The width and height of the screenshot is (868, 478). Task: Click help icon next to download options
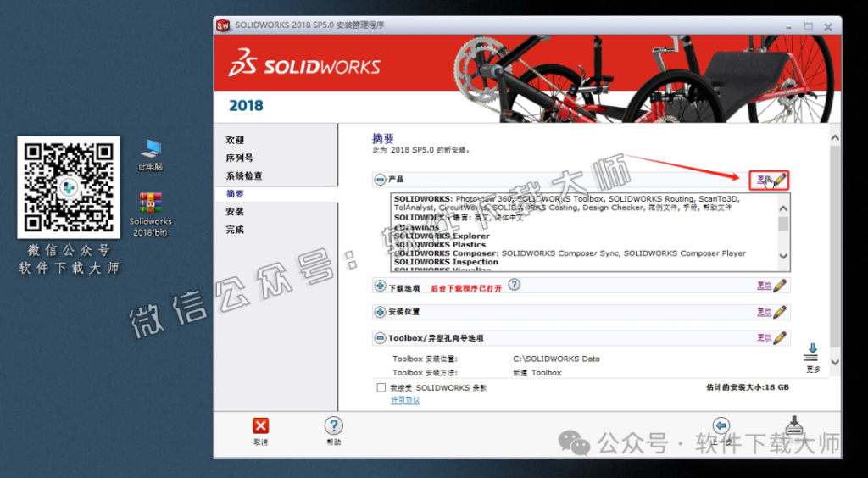tap(515, 285)
